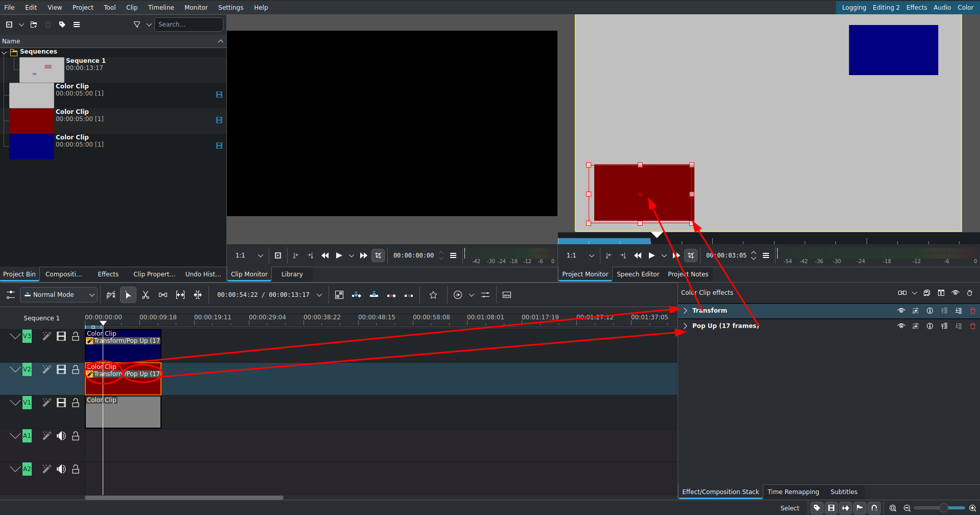Screen dimensions: 980x515
Task: Click the tag icon in Project Bin toolbar
Action: [62, 25]
